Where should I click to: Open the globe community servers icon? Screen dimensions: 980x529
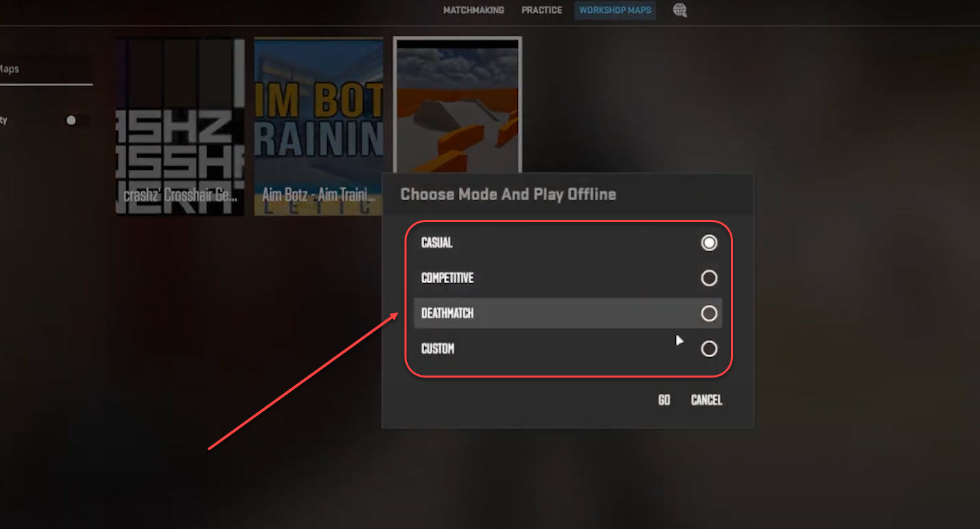tap(679, 10)
